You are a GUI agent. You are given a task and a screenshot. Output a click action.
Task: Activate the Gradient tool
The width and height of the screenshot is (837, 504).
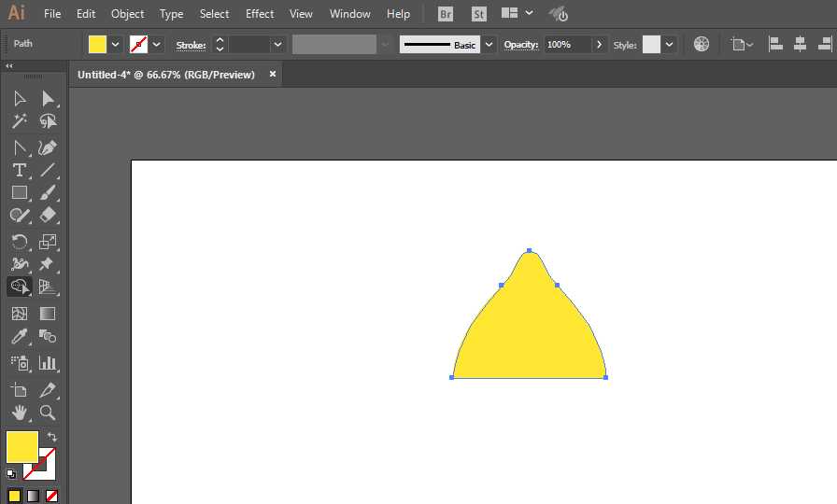pos(48,314)
